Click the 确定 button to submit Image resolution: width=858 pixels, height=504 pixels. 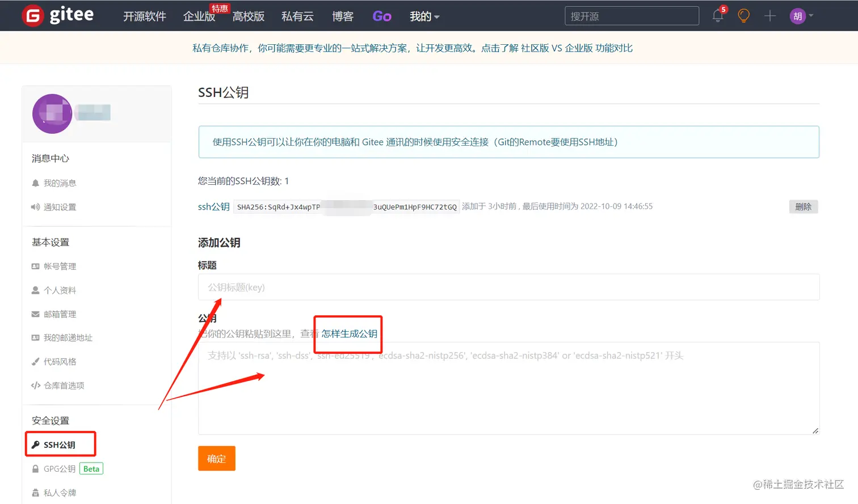tap(217, 459)
